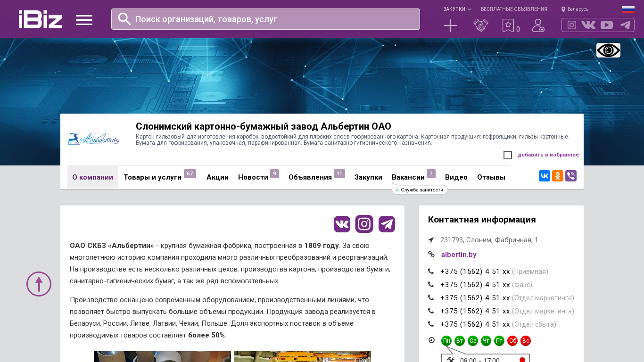Open the favorites bookmark icon
The height and width of the screenshot is (362, 644).
508,25
